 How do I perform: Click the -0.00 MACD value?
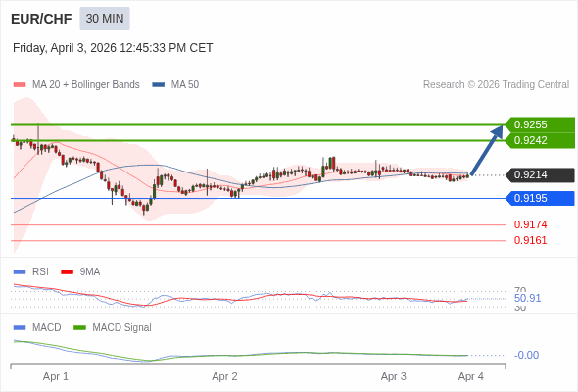point(526,355)
